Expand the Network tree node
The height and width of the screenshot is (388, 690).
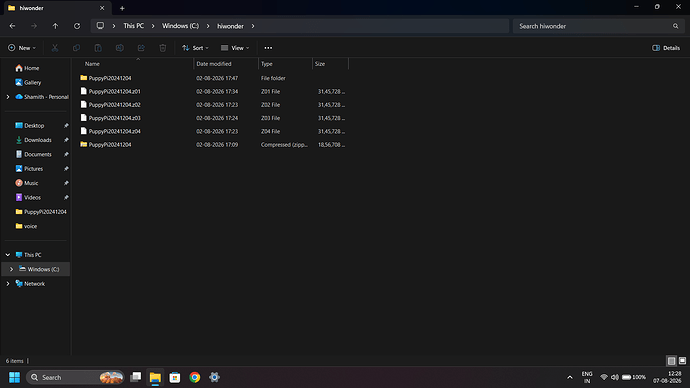8,284
